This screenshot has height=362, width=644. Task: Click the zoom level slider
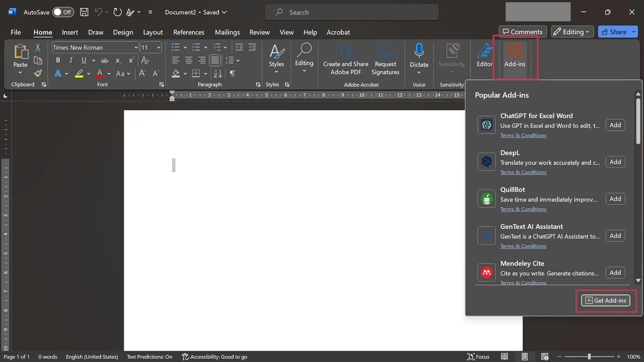589,356
